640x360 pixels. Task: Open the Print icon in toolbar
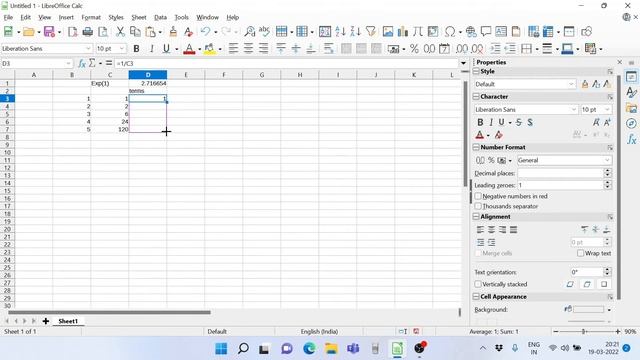[87, 31]
